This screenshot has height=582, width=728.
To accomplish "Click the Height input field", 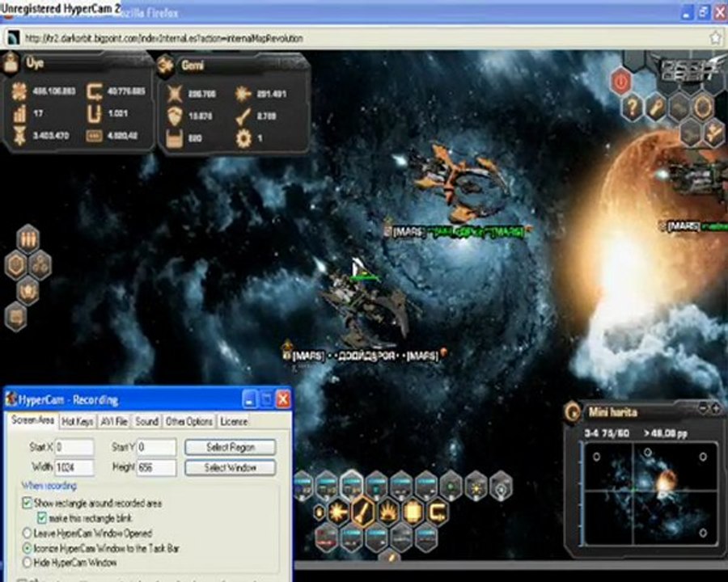I will coord(156,467).
